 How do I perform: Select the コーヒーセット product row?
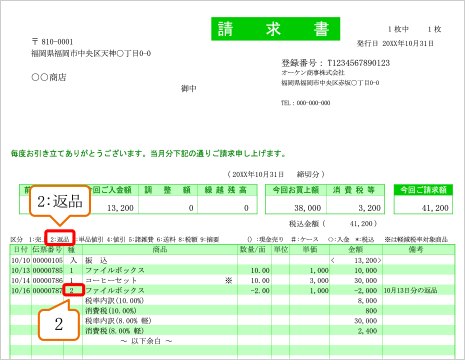(x=232, y=280)
